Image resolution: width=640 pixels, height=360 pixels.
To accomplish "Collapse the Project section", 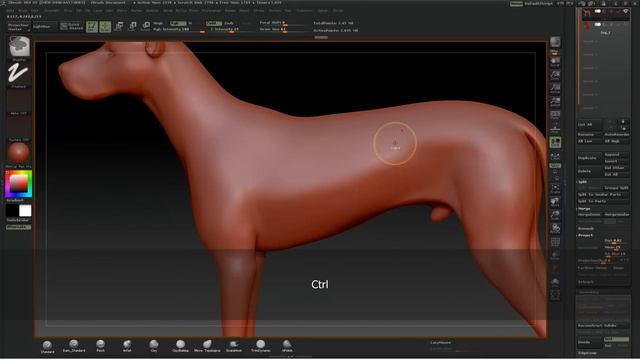I will pyautogui.click(x=585, y=236).
